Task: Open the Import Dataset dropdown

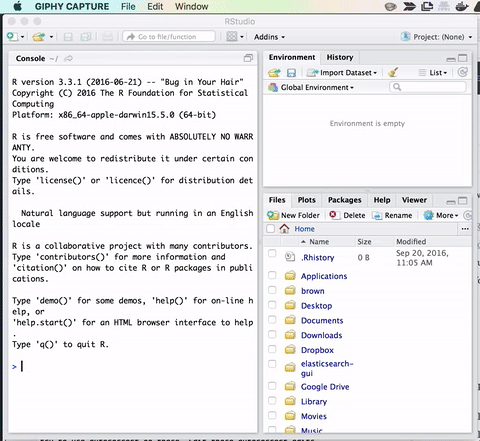Action: tap(342, 73)
